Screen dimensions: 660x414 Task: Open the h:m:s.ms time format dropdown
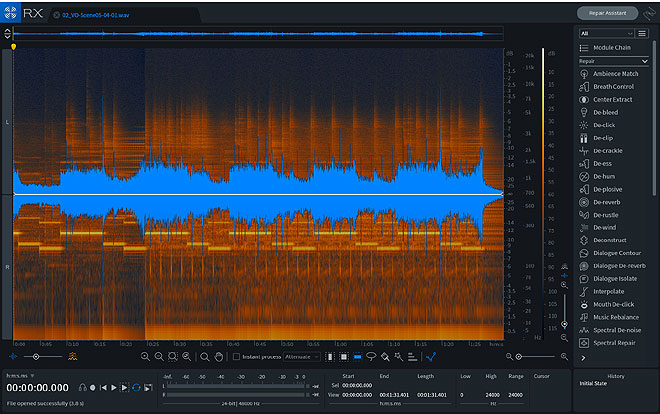[x=20, y=375]
